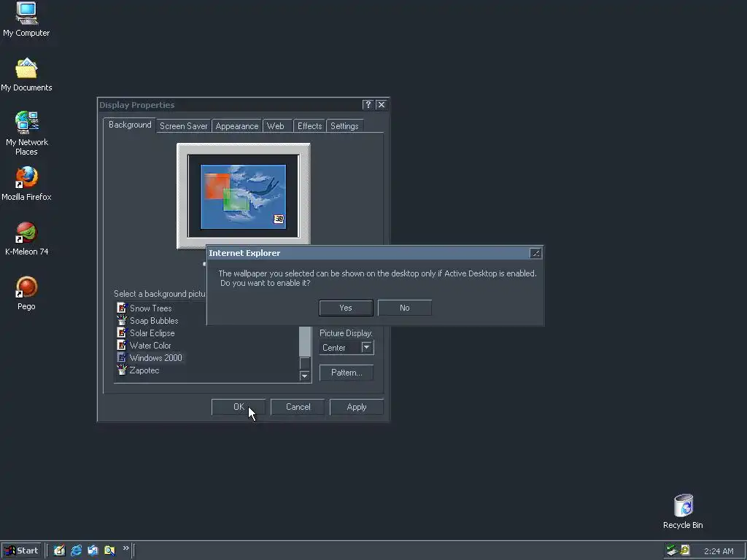Switch to the Settings tab

(x=344, y=126)
